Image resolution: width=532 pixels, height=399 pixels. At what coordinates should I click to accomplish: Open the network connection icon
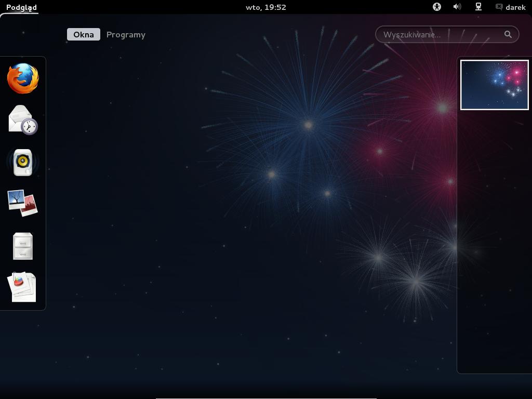[478, 7]
